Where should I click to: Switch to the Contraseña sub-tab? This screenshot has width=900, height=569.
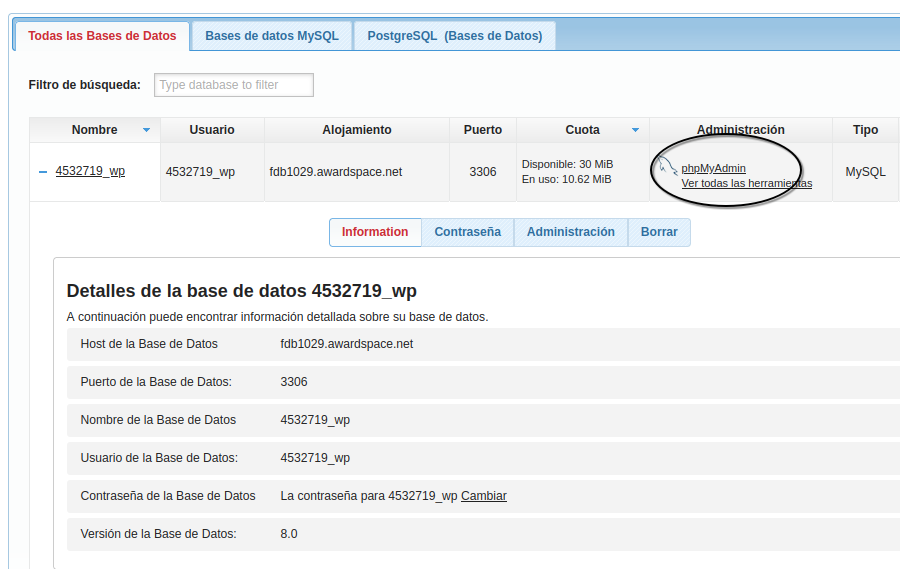point(467,232)
